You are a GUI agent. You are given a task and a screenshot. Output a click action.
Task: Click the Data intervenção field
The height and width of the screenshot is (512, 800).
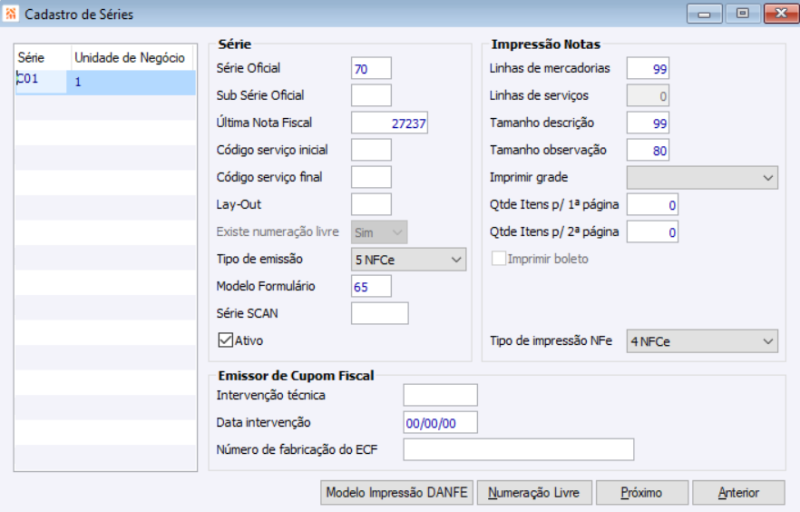(x=440, y=423)
